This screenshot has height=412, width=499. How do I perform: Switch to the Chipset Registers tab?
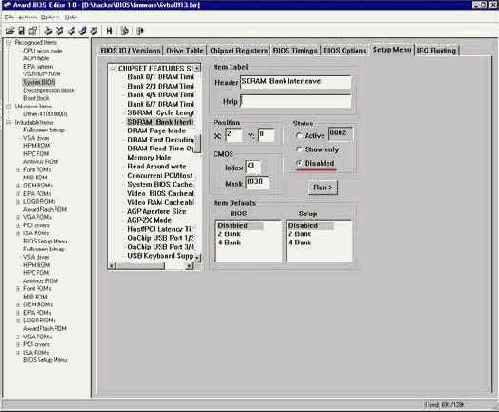coord(239,51)
